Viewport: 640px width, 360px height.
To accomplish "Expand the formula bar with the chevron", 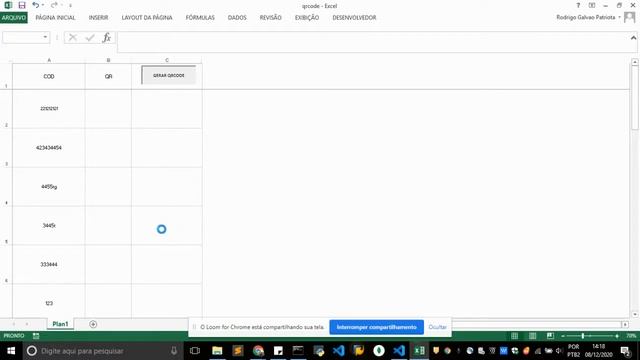I will 633,38.
